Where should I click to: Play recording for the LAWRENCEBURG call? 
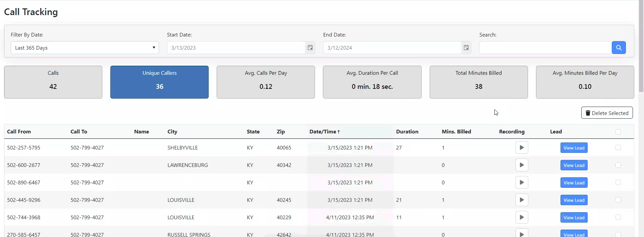pyautogui.click(x=522, y=165)
